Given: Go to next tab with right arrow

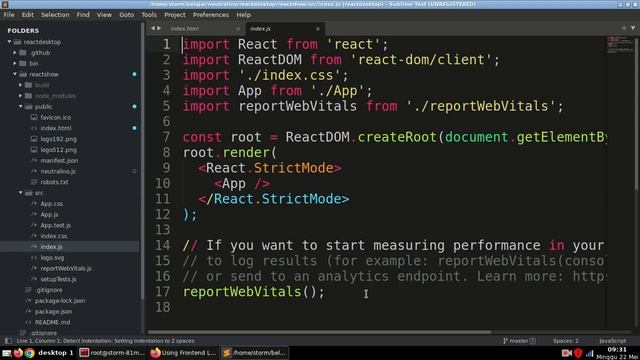Looking at the screenshot, I should pos(159,28).
